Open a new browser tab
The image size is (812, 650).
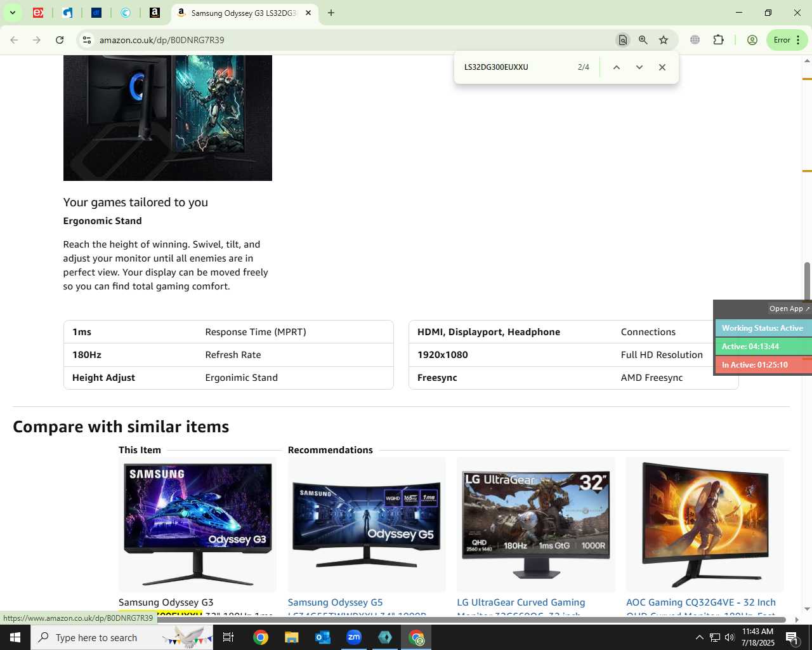pos(331,13)
